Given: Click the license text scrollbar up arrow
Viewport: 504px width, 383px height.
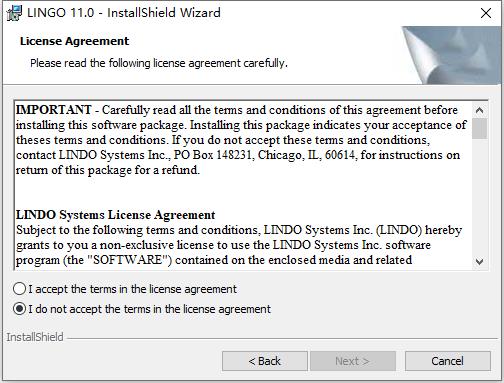Looking at the screenshot, I should pyautogui.click(x=479, y=110).
